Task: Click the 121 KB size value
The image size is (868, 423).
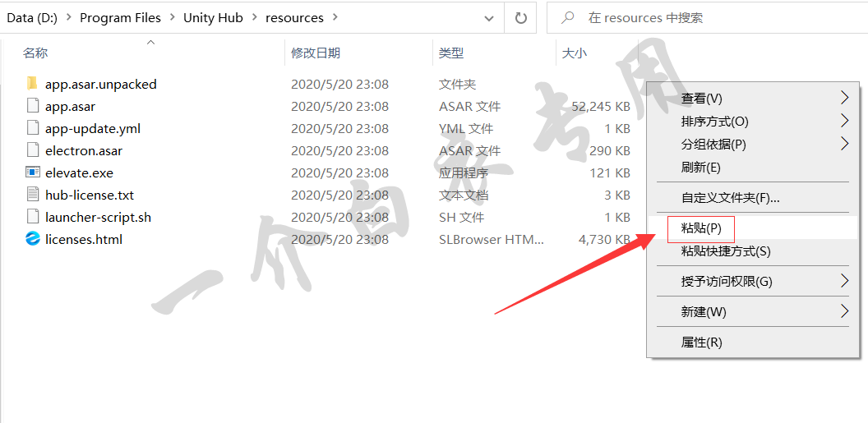Action: pyautogui.click(x=610, y=172)
